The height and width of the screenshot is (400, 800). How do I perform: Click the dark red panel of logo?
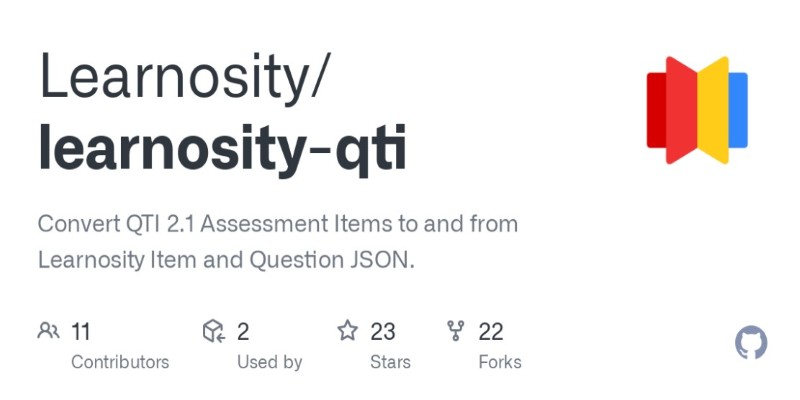coord(656,110)
